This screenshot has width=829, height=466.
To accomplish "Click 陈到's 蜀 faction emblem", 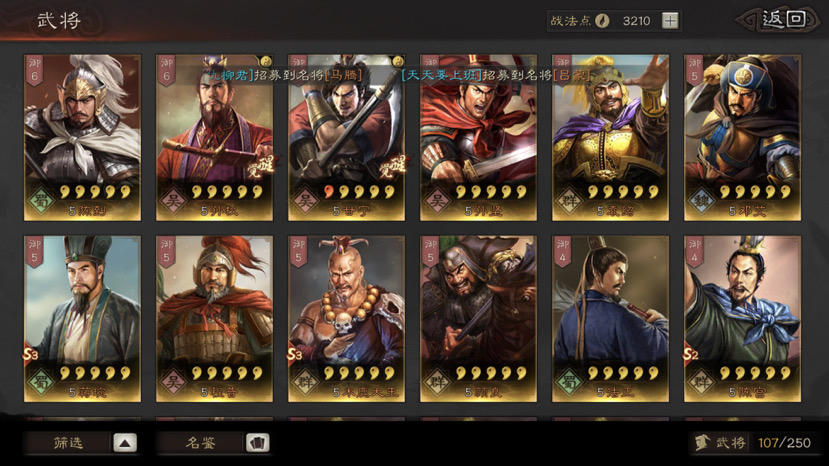I will (x=42, y=200).
